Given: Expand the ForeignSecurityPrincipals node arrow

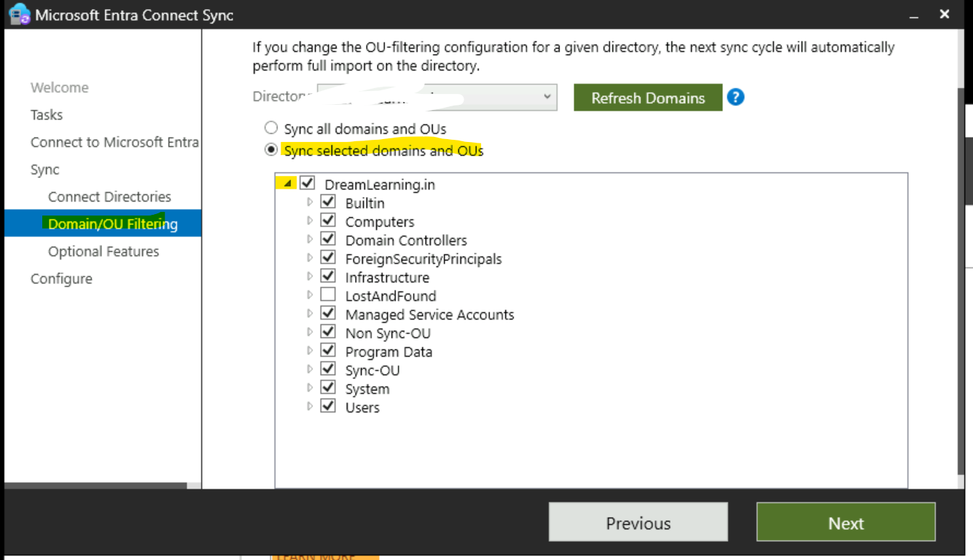Looking at the screenshot, I should 310,258.
